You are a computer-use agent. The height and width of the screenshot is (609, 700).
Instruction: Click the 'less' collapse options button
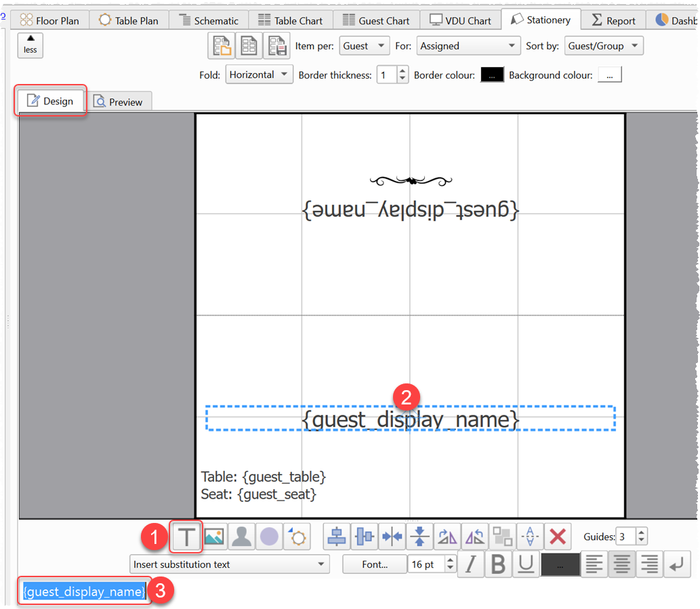click(30, 45)
